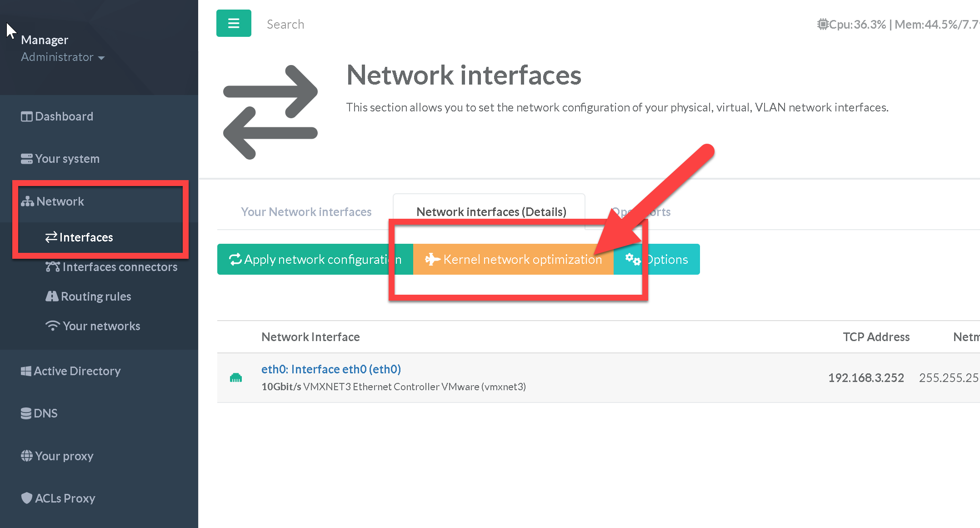Open the eth0: Interface eth0 link
980x528 pixels.
click(x=331, y=369)
